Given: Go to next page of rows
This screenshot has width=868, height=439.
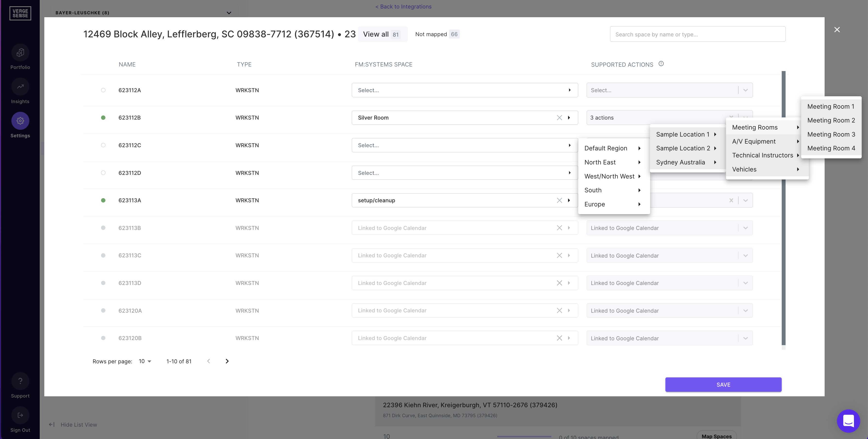Looking at the screenshot, I should [x=227, y=361].
